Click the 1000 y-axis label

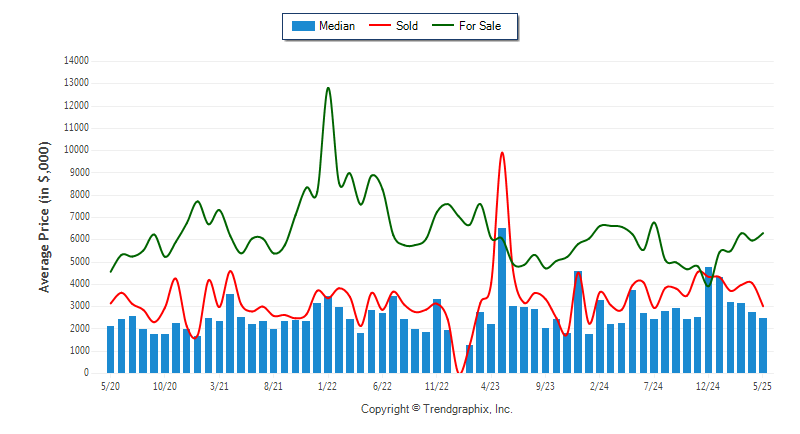tap(79, 351)
